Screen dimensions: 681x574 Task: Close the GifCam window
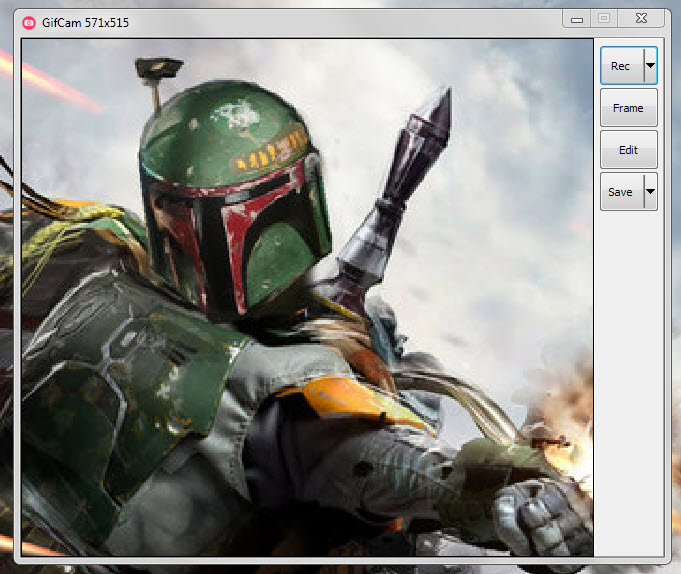point(641,19)
